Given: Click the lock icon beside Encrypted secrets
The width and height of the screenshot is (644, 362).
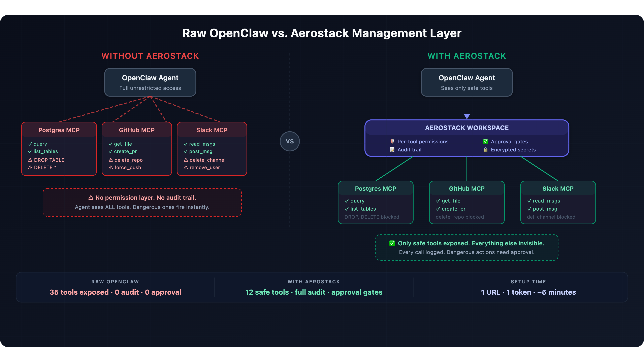Looking at the screenshot, I should (485, 150).
